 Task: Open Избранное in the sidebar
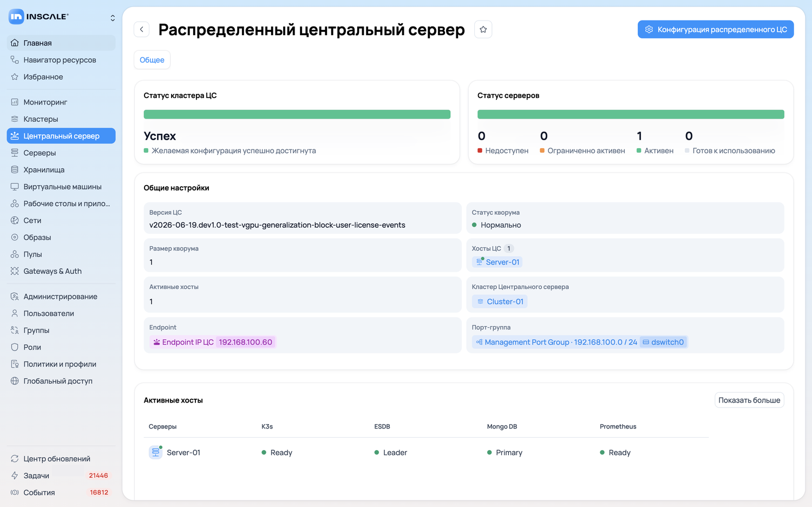coord(61,77)
